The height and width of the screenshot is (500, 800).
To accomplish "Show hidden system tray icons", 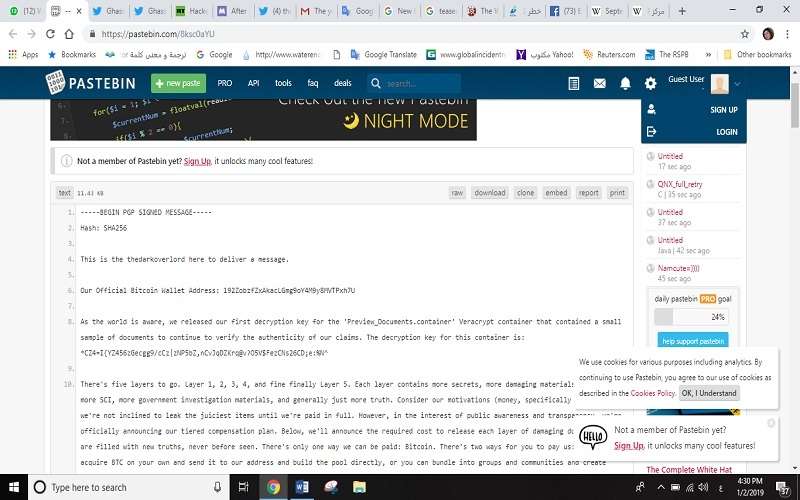I will click(x=661, y=487).
